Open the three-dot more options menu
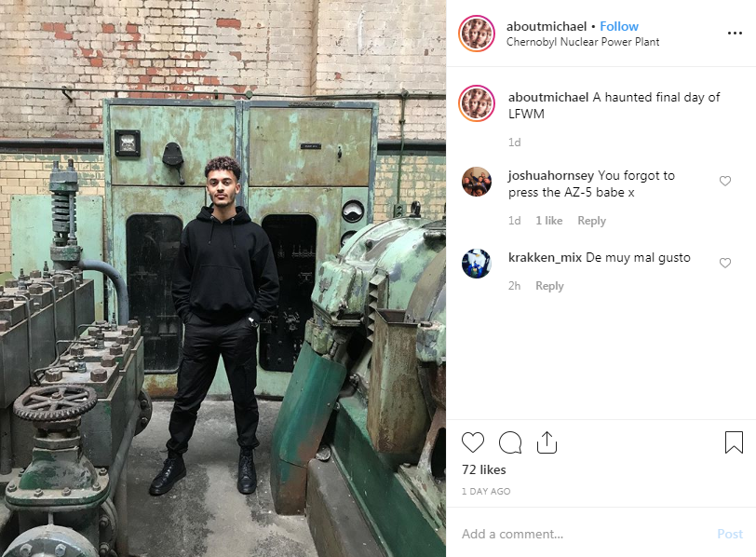This screenshot has height=557, width=756. [x=735, y=33]
